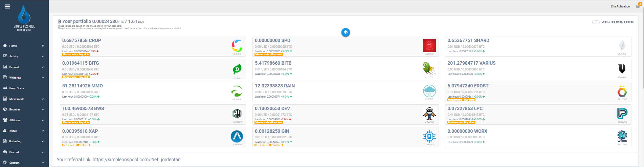Screen dimensions: 644x167
Task: Click Masternode - Buy slots under BITG
Action: pos(76,77)
